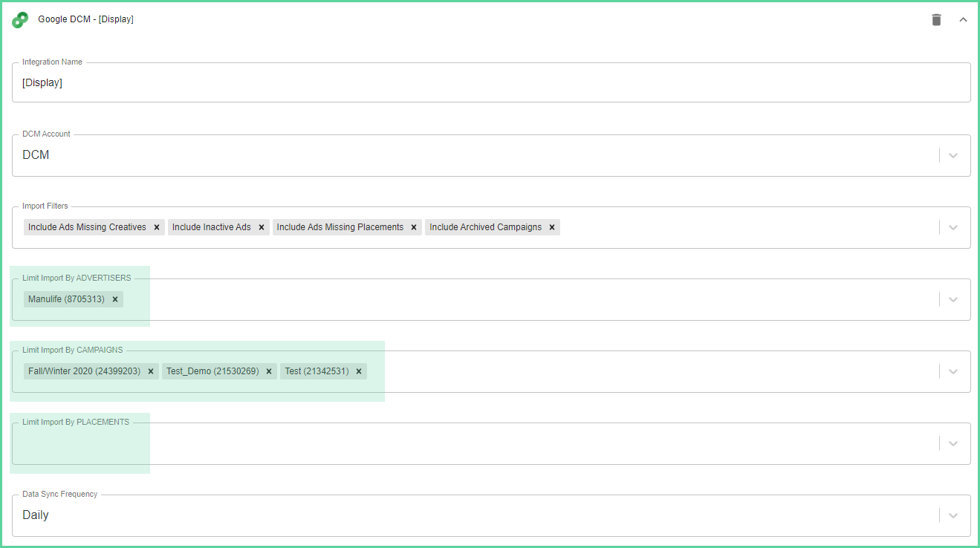The width and height of the screenshot is (980, 548).
Task: Edit the Integration Name field
Action: (x=491, y=82)
